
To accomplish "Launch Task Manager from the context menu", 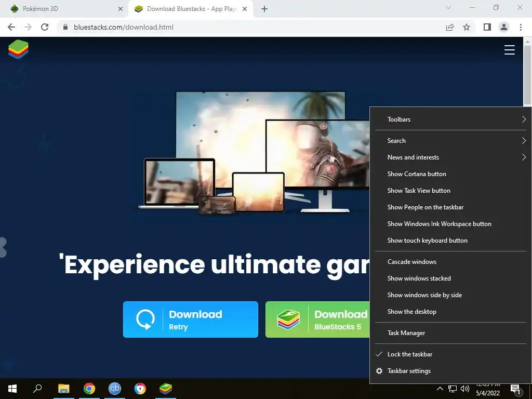I will (x=450, y=333).
